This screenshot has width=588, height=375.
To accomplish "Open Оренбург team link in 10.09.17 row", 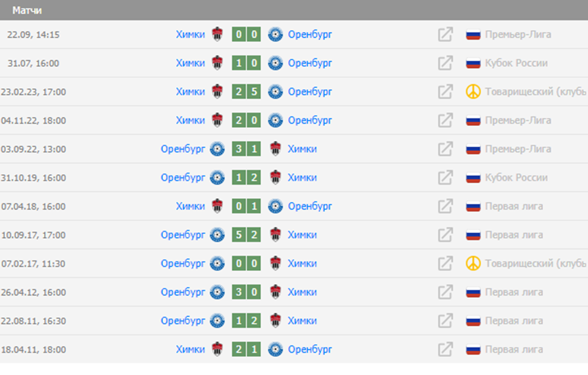I will [183, 235].
